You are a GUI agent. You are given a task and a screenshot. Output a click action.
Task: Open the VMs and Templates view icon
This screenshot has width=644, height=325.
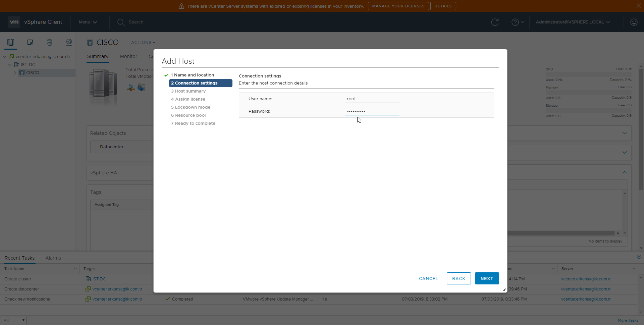point(30,42)
